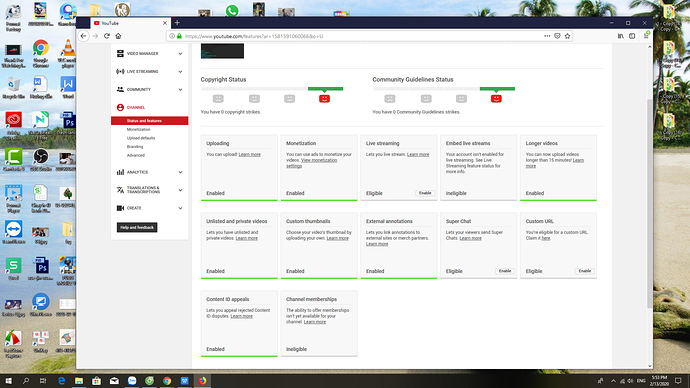Open the Advanced submenu item
Viewport: 690px width, 388px height.
click(136, 155)
